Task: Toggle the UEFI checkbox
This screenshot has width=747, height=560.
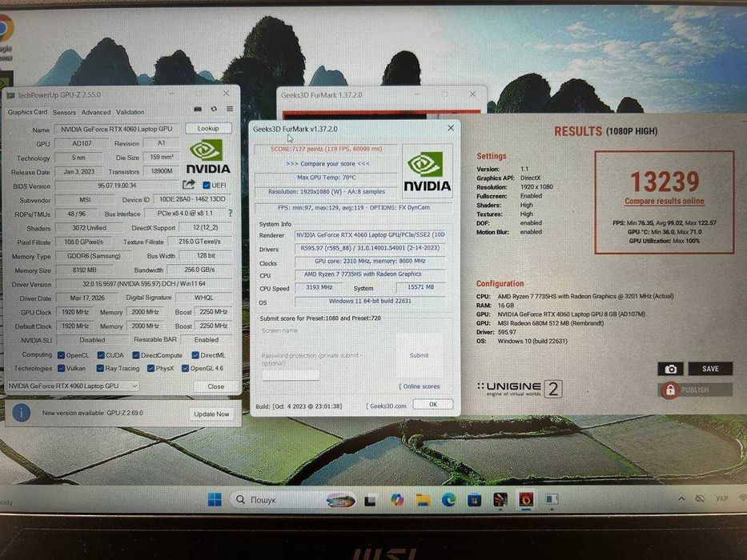Action: (207, 185)
